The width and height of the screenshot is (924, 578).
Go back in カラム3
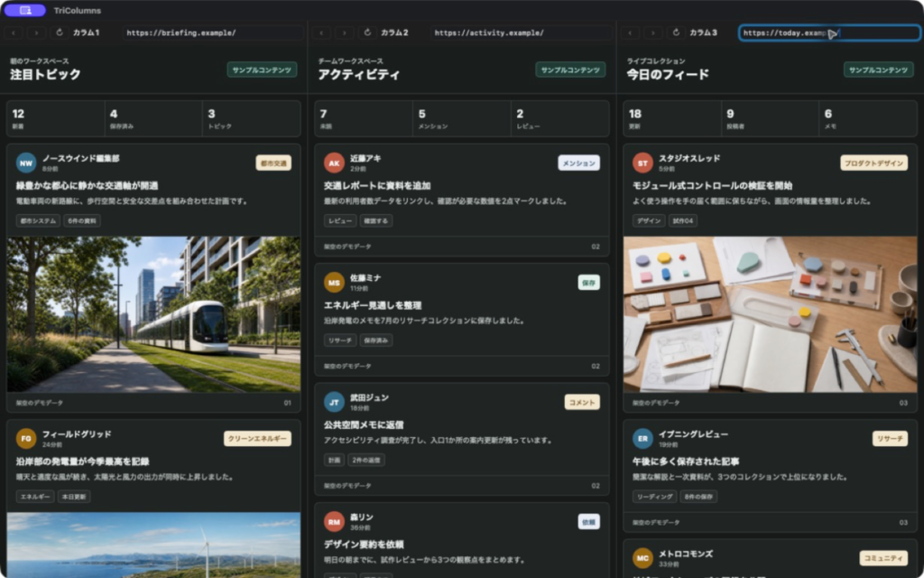[x=630, y=33]
